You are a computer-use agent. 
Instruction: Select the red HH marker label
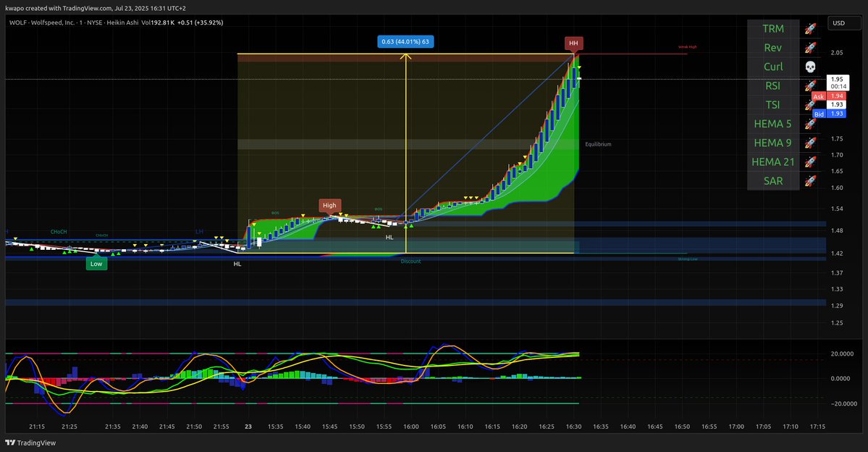point(573,43)
